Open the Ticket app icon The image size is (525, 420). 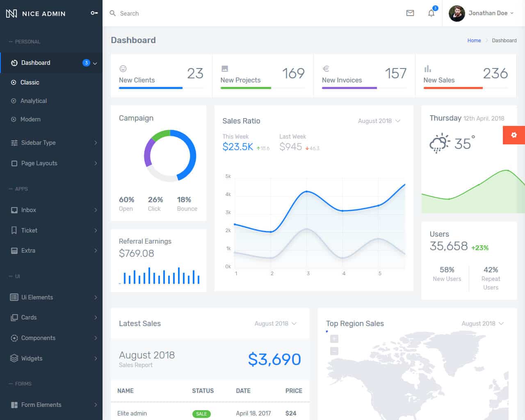tap(14, 231)
